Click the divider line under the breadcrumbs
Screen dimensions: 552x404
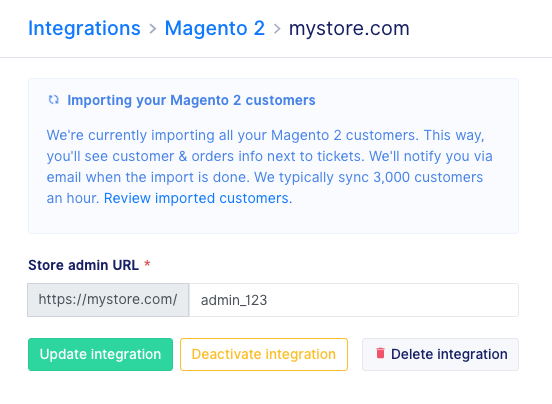[276, 57]
